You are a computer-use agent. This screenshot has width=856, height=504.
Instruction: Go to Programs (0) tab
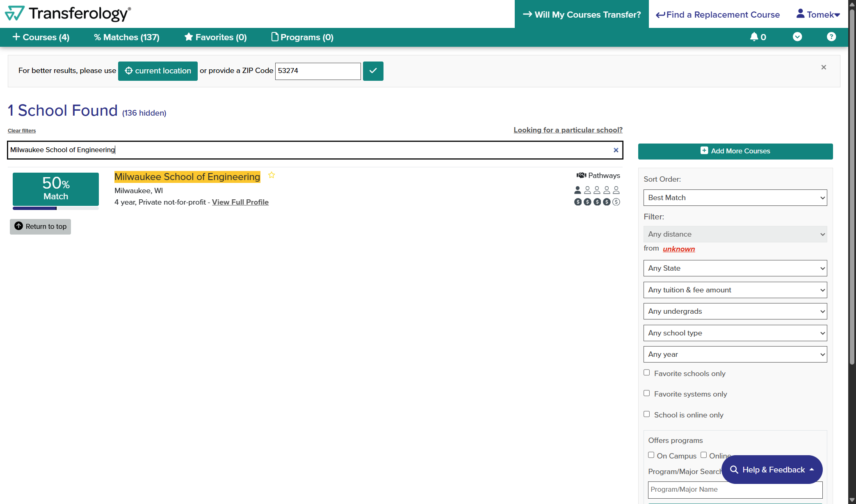(x=302, y=37)
